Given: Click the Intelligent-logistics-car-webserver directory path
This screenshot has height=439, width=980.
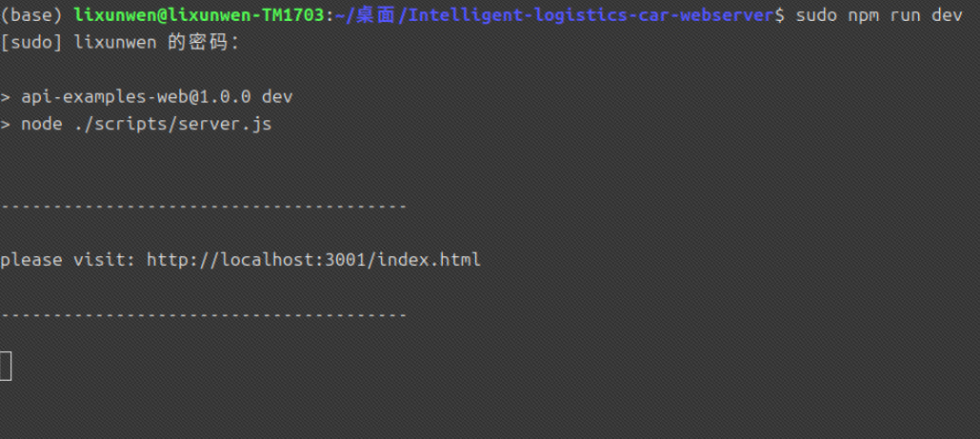Looking at the screenshot, I should click(590, 15).
